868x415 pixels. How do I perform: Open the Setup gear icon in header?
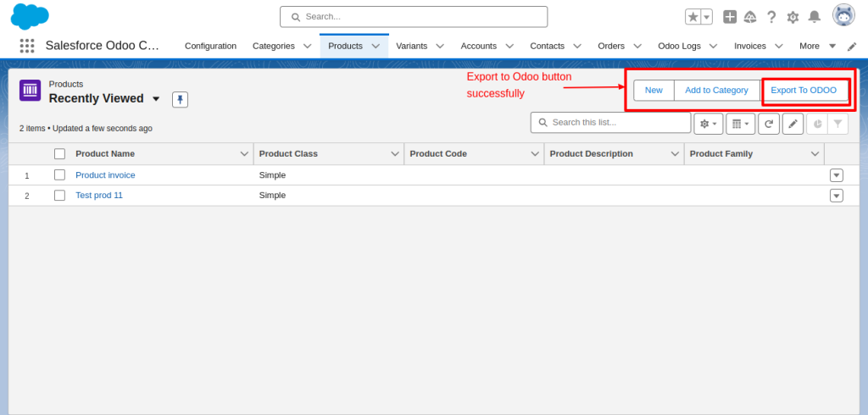793,17
